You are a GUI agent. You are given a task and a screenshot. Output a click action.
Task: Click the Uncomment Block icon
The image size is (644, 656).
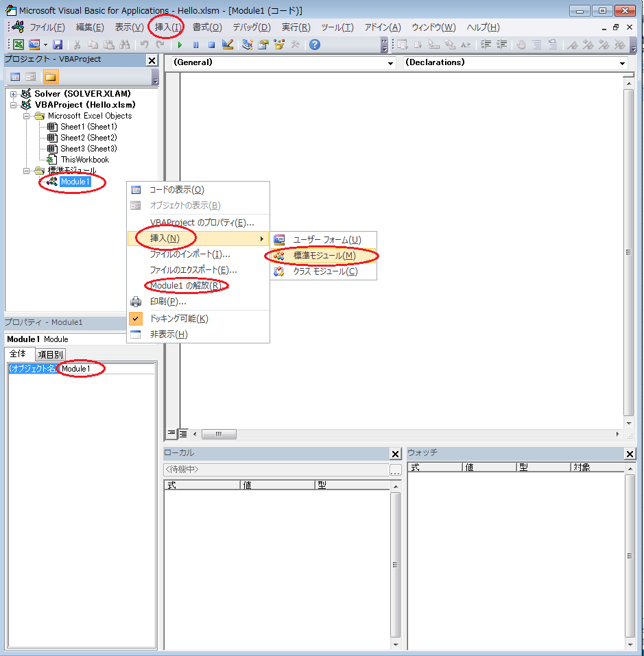553,45
